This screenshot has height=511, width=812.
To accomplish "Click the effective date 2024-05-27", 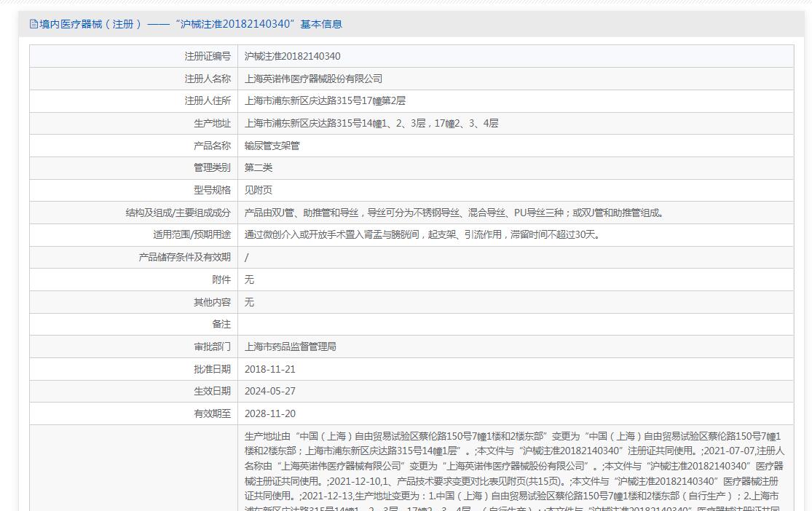I will (270, 391).
